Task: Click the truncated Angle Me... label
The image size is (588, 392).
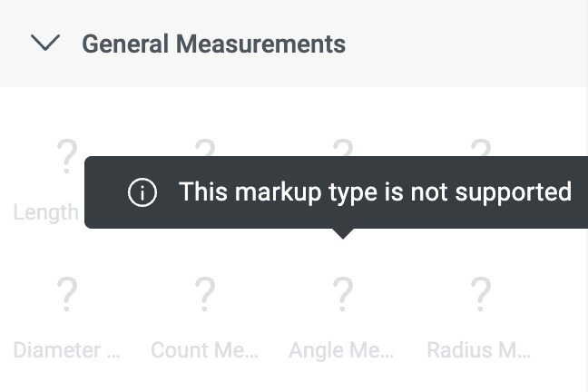Action: coord(342,350)
